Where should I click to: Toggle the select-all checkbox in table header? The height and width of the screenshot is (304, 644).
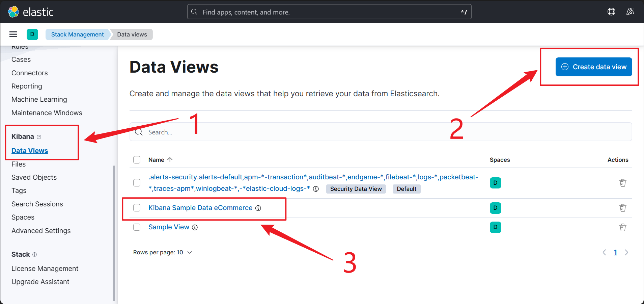click(137, 160)
